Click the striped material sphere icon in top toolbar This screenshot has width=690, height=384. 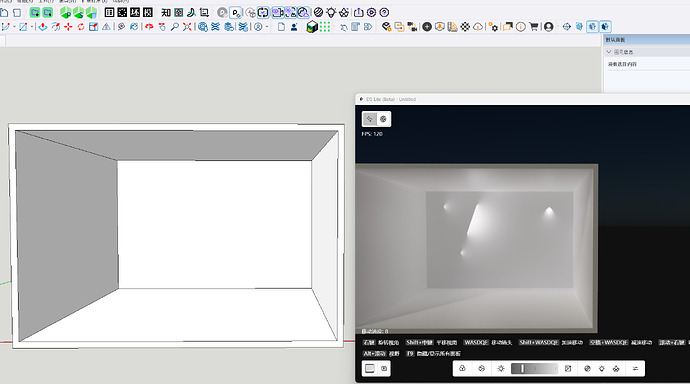pyautogui.click(x=319, y=12)
